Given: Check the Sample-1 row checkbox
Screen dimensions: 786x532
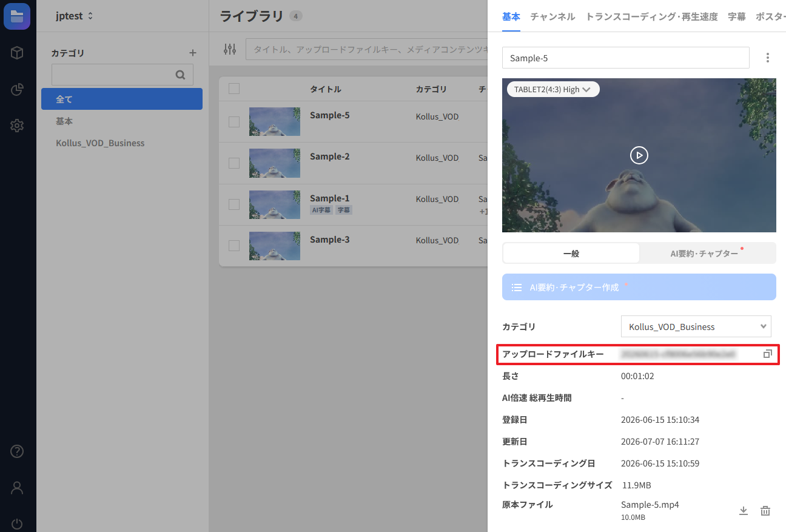Looking at the screenshot, I should click(234, 204).
